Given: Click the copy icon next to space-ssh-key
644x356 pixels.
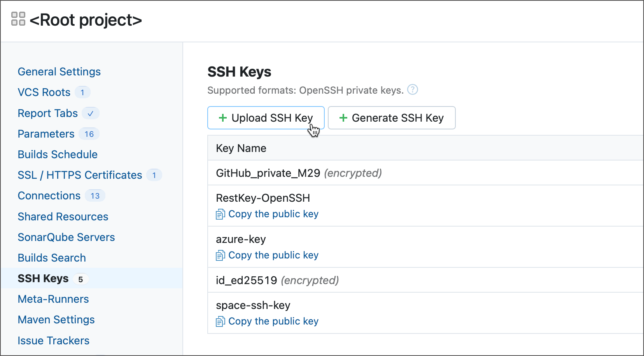Looking at the screenshot, I should (220, 321).
